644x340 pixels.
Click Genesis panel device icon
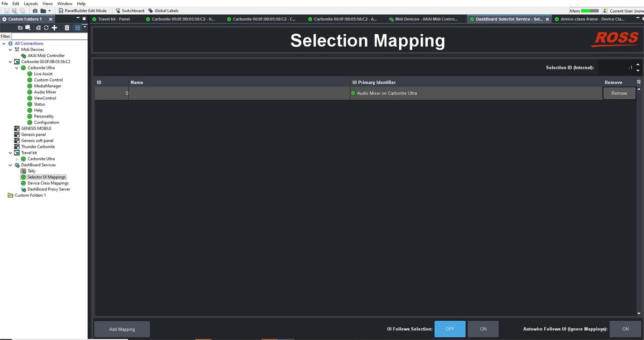(x=17, y=135)
